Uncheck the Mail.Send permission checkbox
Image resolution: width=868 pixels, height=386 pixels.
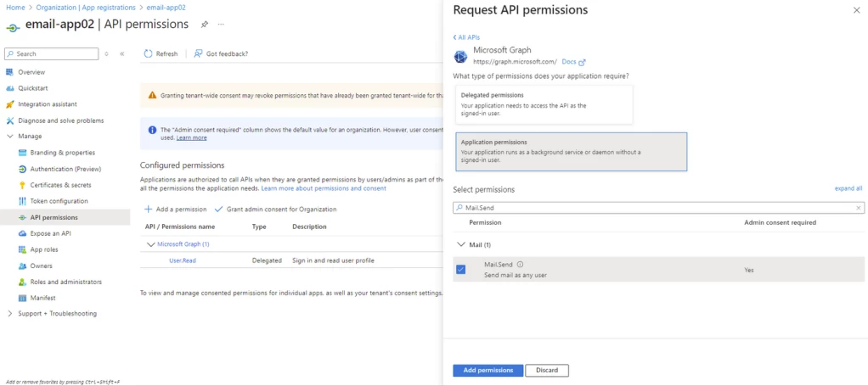click(460, 270)
